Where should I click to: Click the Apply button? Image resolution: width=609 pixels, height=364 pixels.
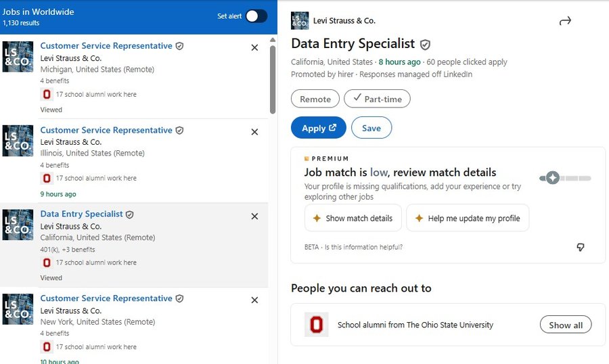point(319,128)
